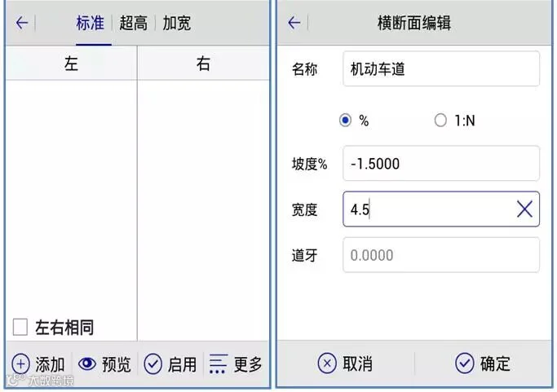Screen dimensions: 557x392
Task: Tap 确定 to confirm the cross-section
Action: click(483, 363)
